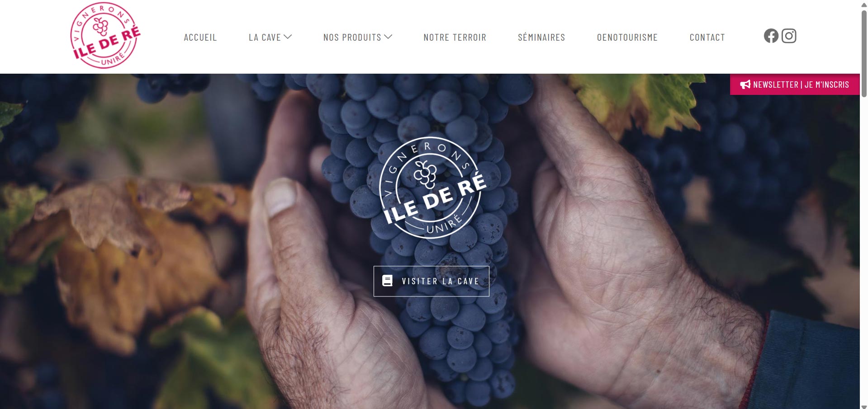Screen dimensions: 868x409
Task: Expand the La Cave chevron arrow
Action: click(x=288, y=37)
